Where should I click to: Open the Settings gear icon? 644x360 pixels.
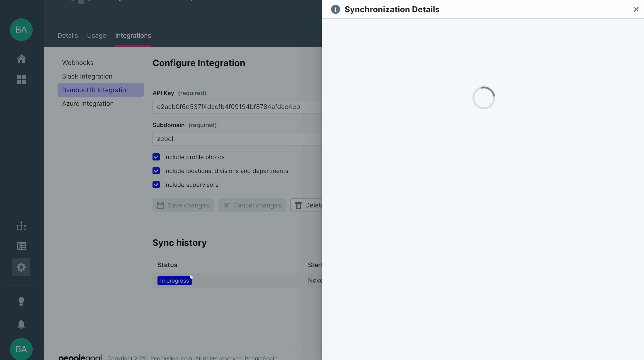[x=21, y=266]
